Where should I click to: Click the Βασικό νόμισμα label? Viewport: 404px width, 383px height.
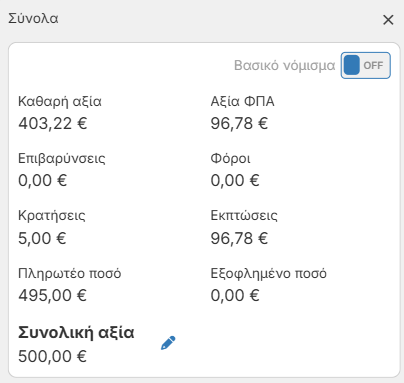tap(284, 65)
